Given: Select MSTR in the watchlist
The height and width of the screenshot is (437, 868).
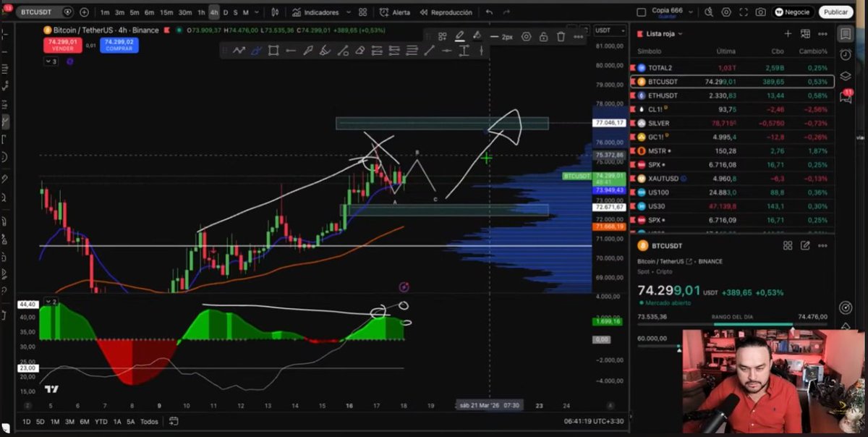Looking at the screenshot, I should (x=732, y=150).
